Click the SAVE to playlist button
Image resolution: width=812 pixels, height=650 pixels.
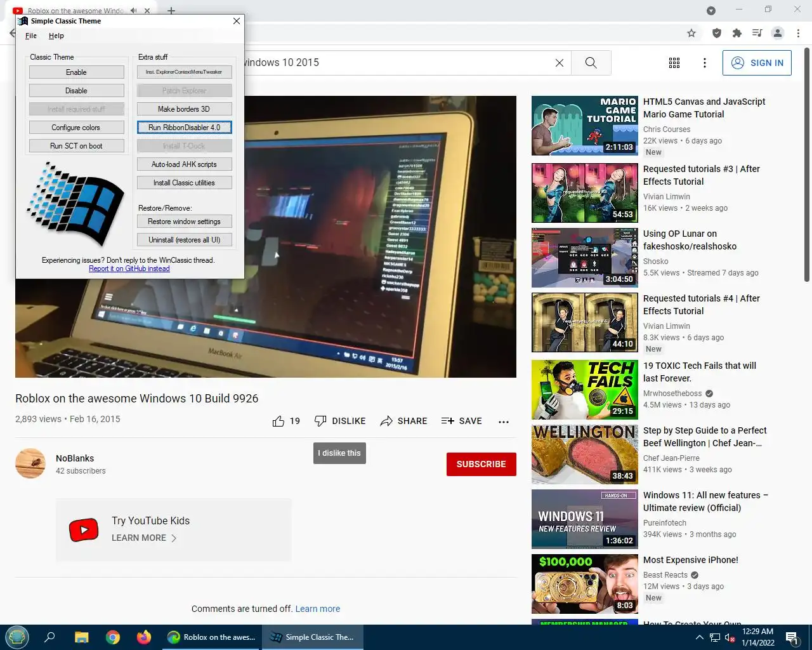point(461,421)
